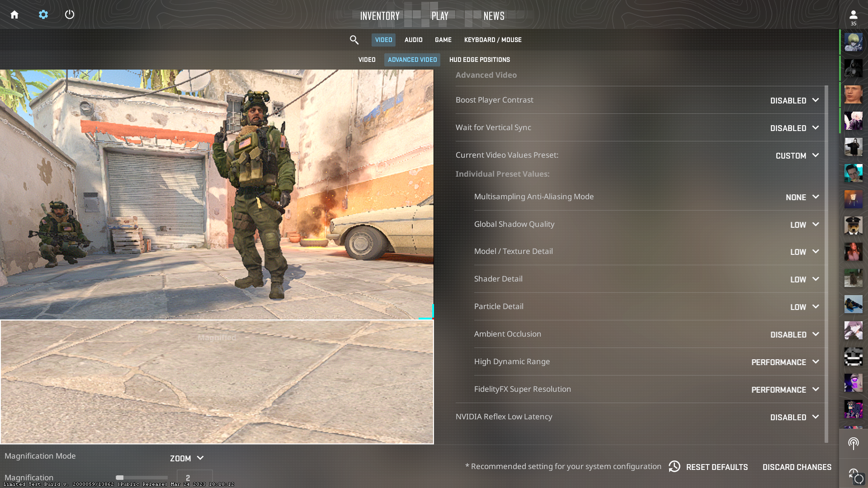
Task: Click the Discard Changes button
Action: (797, 467)
